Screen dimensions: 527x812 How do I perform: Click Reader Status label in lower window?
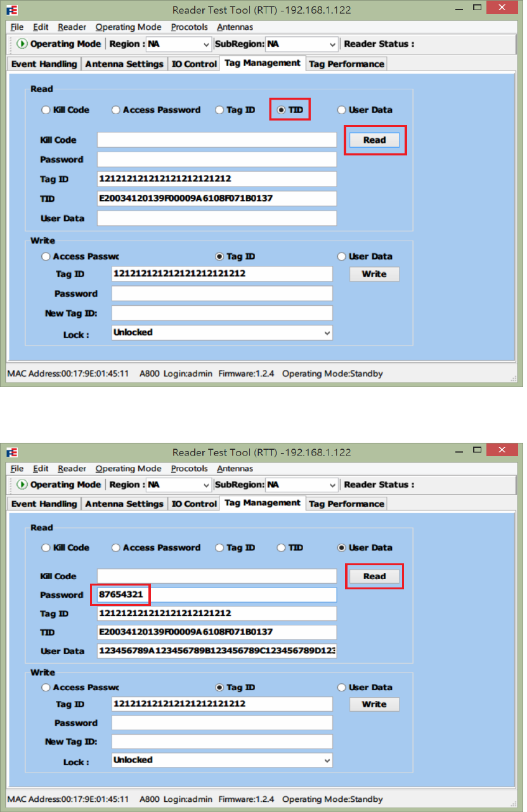379,485
